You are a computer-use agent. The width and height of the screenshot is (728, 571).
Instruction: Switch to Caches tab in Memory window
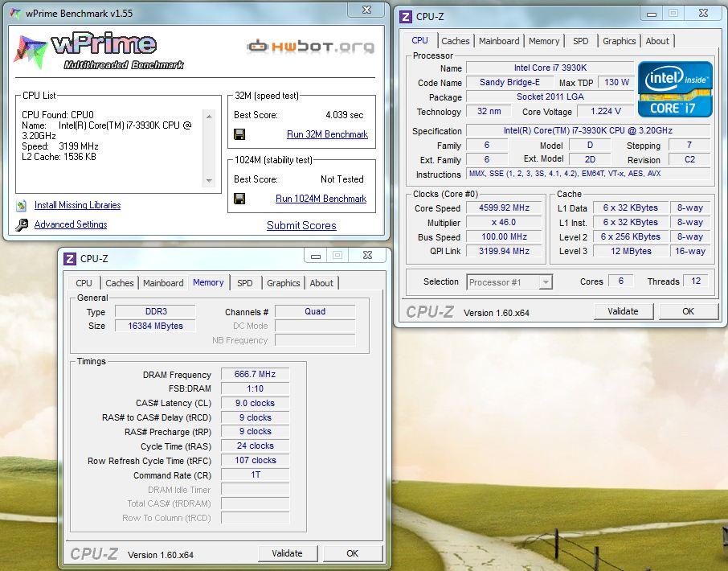pyautogui.click(x=119, y=283)
